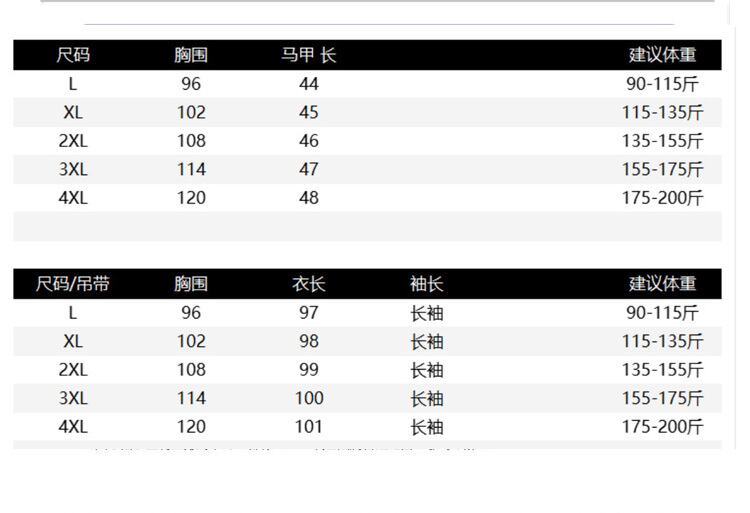750x513 pixels.
Task: Click the vest length value 46
Action: tap(308, 141)
